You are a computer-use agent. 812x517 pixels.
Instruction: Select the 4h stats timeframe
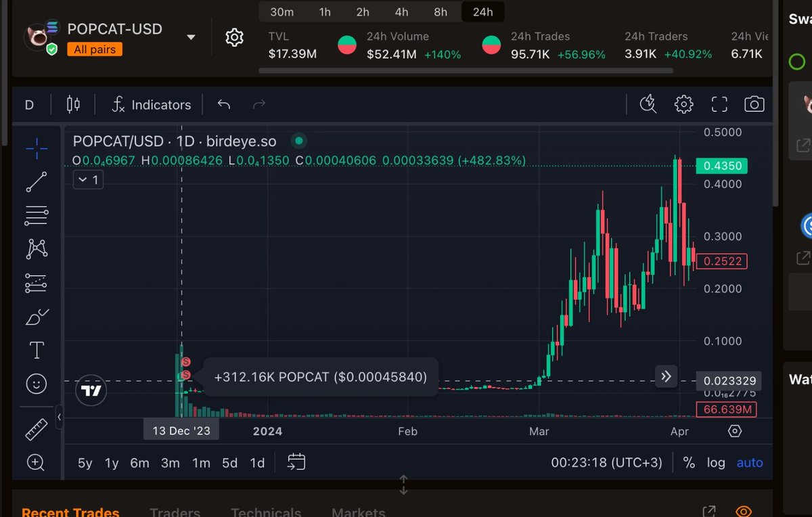[x=402, y=12]
